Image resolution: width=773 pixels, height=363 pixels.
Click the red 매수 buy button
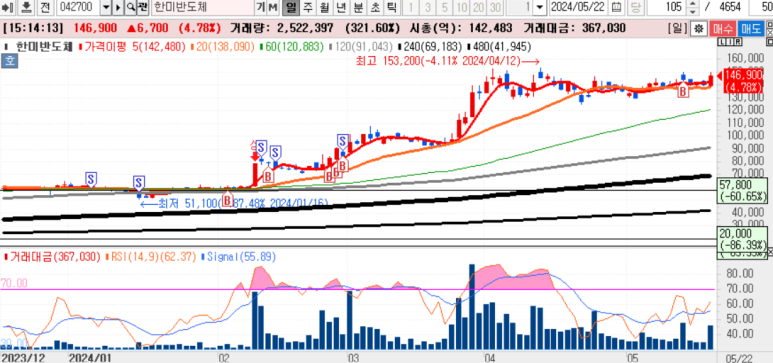723,28
